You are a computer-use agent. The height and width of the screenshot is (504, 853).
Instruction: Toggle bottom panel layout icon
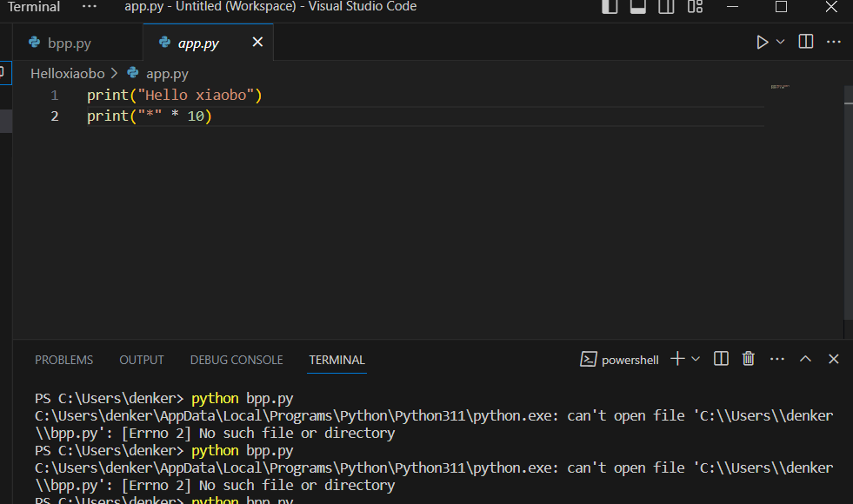(x=638, y=7)
